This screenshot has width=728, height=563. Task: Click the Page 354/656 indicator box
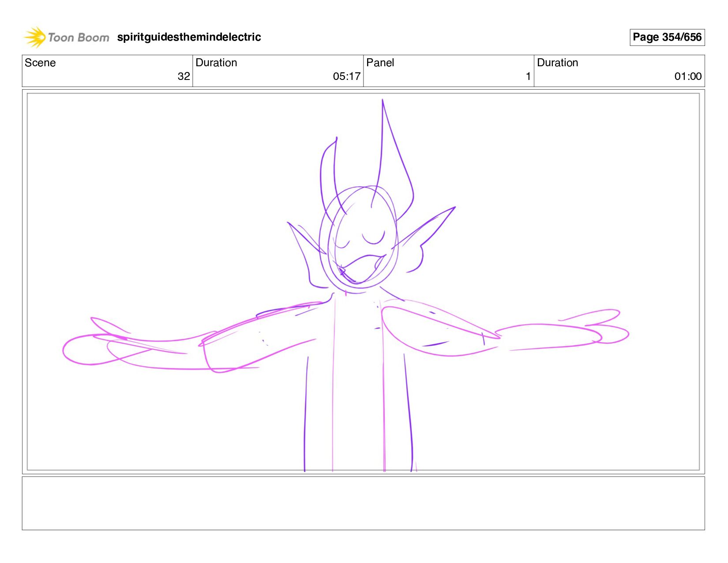(x=667, y=37)
